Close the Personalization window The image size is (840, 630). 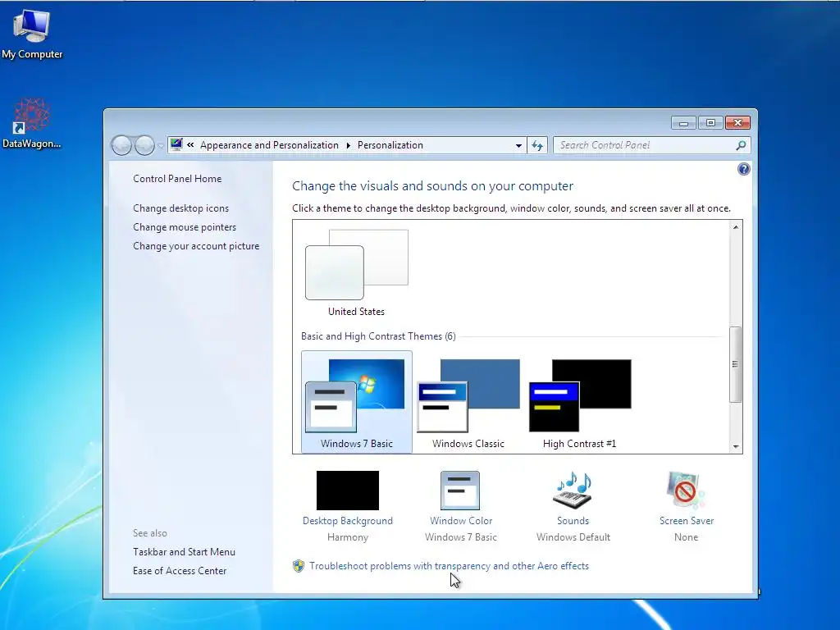[737, 123]
